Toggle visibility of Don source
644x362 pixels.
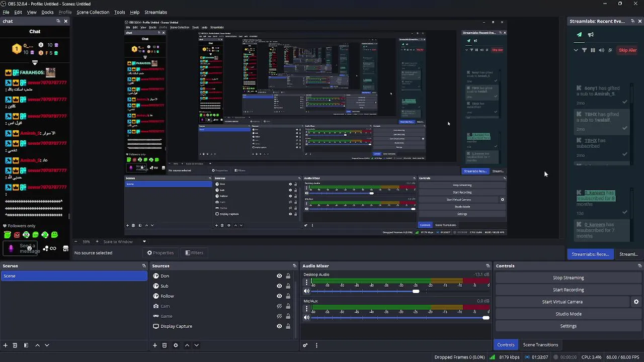279,276
